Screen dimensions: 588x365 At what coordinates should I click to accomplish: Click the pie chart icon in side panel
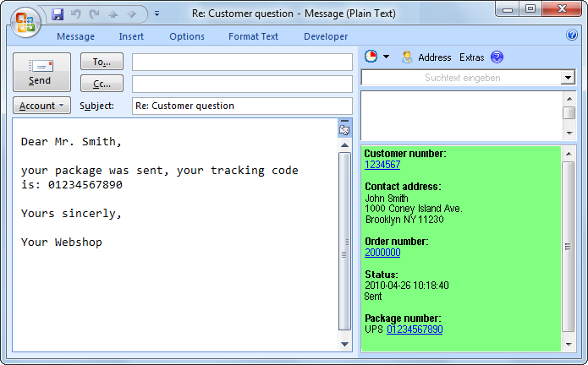click(371, 57)
